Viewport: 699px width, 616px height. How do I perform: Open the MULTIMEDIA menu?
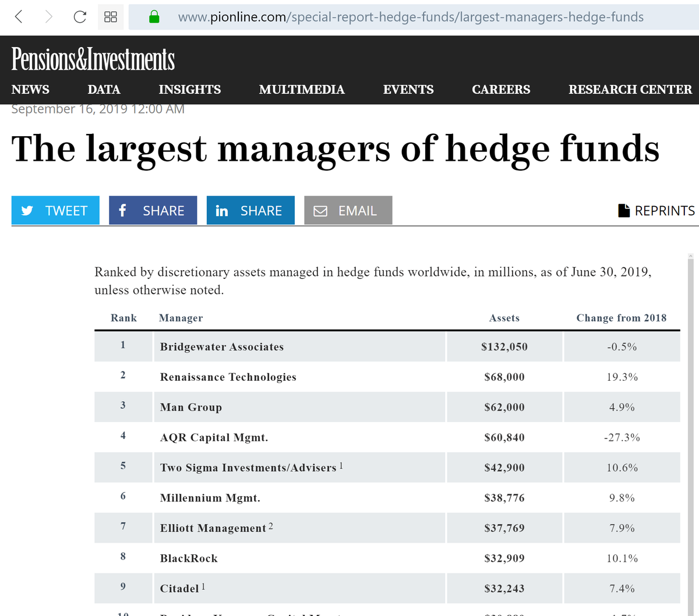coord(302,90)
